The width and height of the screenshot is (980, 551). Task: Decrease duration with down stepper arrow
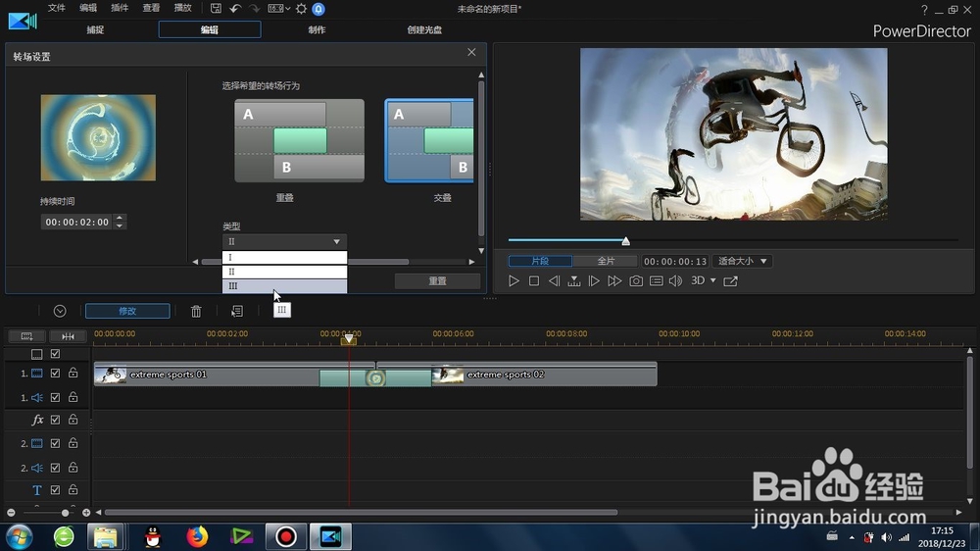120,225
